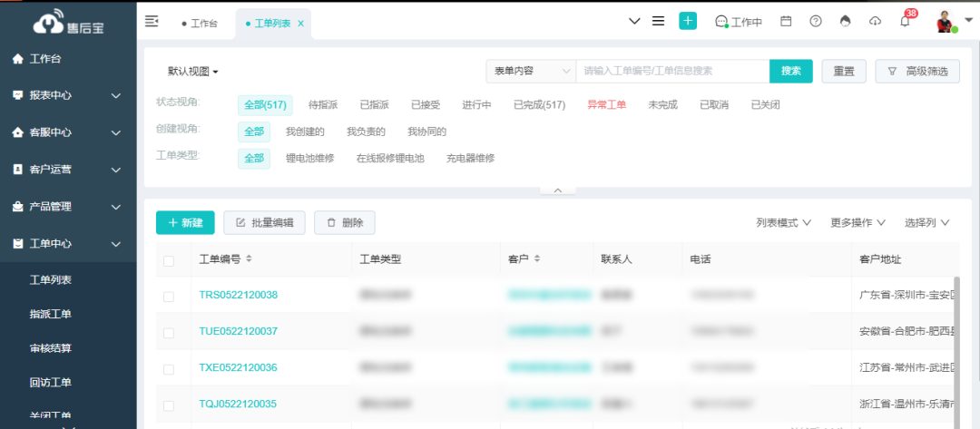Click the cloud download icon

875,22
